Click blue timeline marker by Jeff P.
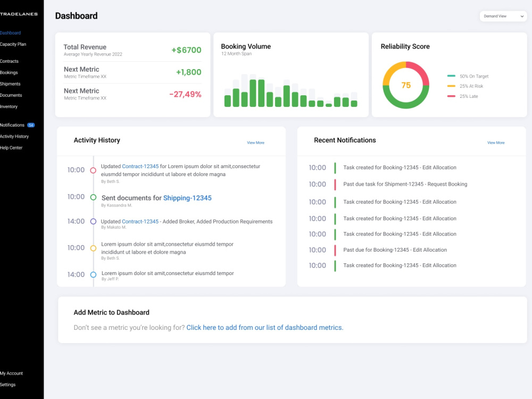Screen dimensions: 532x399 point(93,275)
